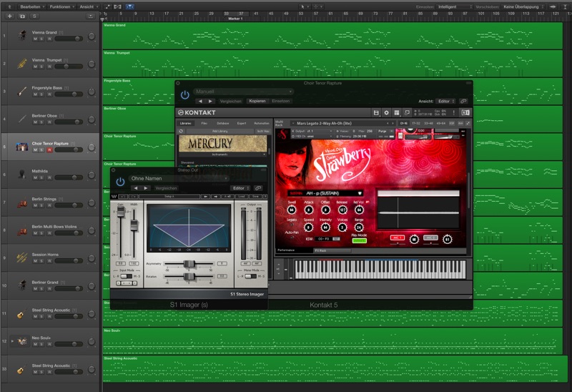The width and height of the screenshot is (572, 392).
Task: Click the Kontakt refresh libraries icon
Action: point(181,131)
